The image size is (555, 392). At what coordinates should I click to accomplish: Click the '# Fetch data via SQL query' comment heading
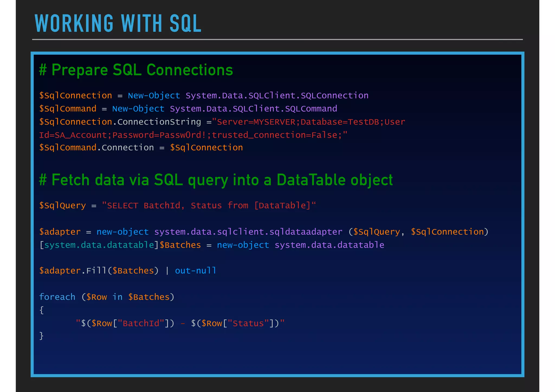click(216, 180)
